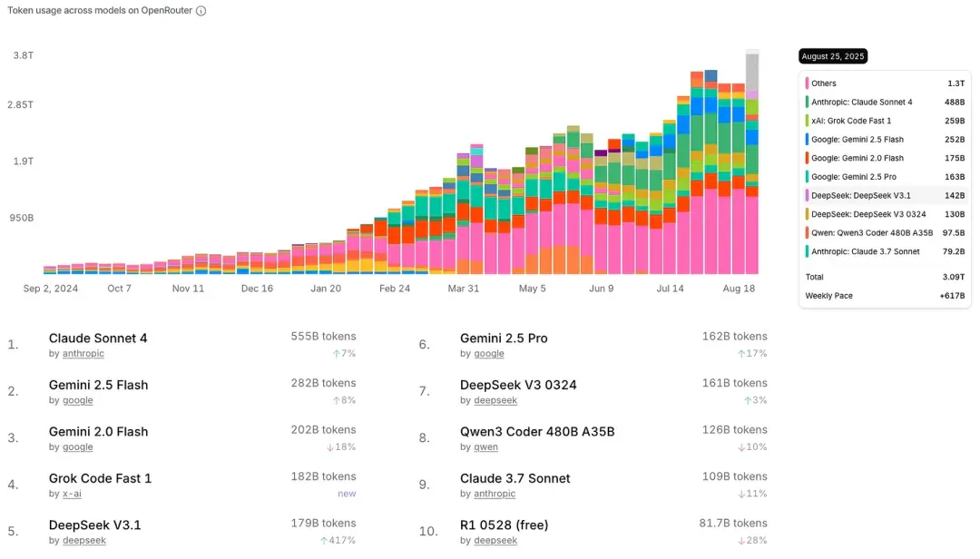Select the Claude Sonnet 4 model title
The image size is (980, 559).
click(x=98, y=338)
